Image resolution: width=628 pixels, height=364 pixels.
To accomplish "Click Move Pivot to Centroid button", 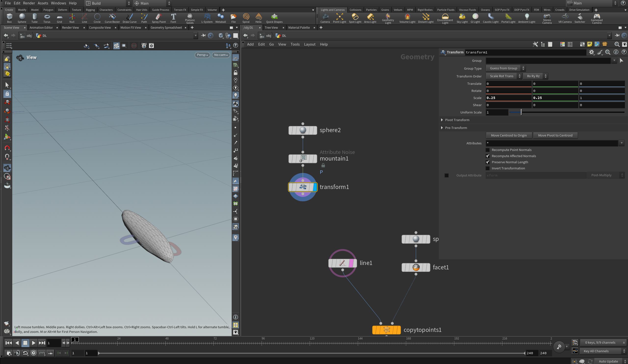I will coord(555,136).
